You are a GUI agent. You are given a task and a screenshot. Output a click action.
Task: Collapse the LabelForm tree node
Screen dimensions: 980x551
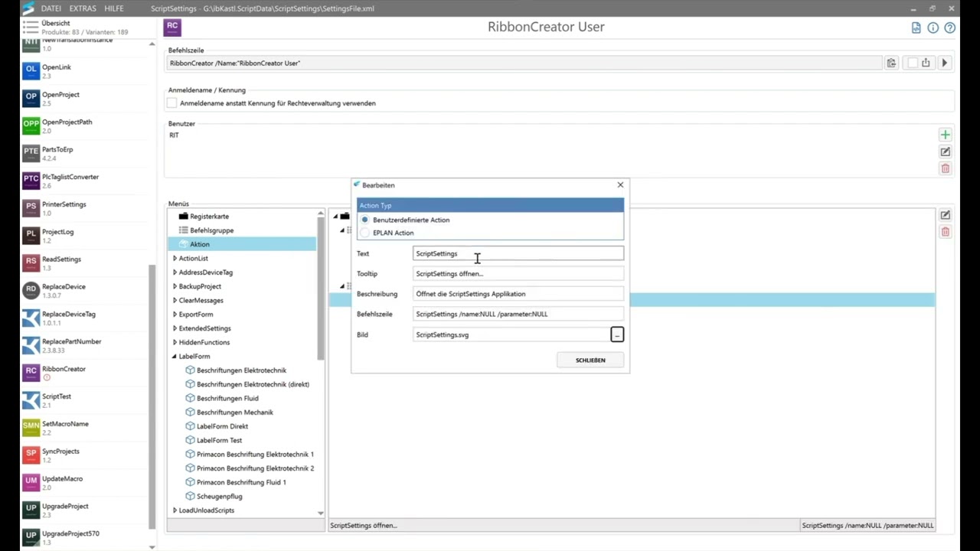[x=175, y=357]
